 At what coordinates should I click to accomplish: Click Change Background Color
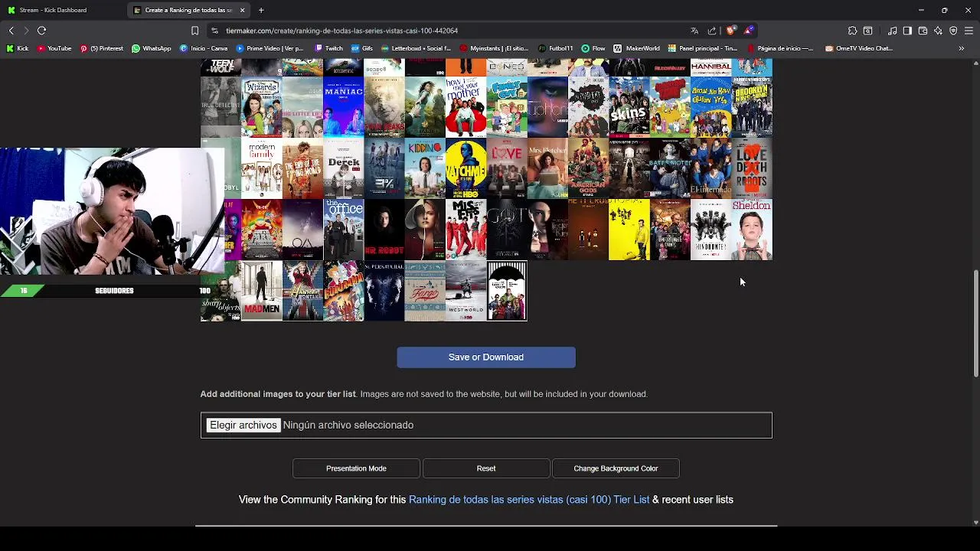[616, 468]
